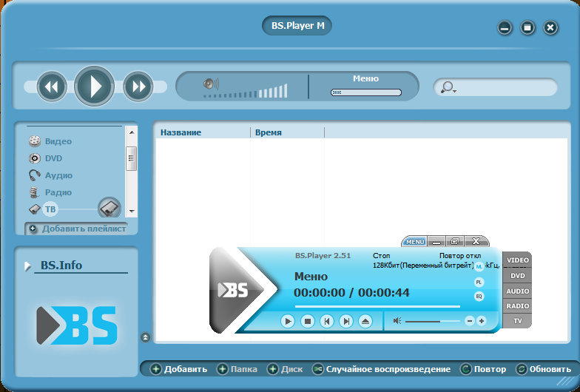Click the headphones icon beside Аудио
Image resolution: width=580 pixels, height=392 pixels.
(x=35, y=175)
